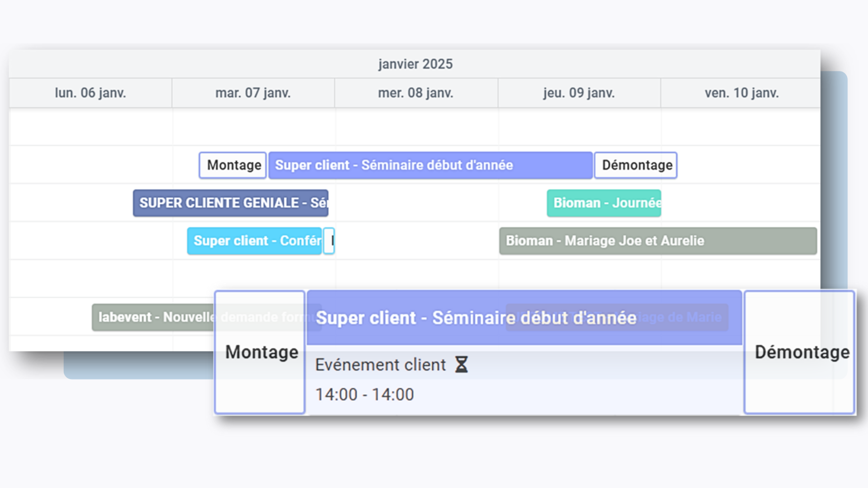The width and height of the screenshot is (868, 488).
Task: Select the 'Montage' block on Tuesday
Action: [232, 165]
